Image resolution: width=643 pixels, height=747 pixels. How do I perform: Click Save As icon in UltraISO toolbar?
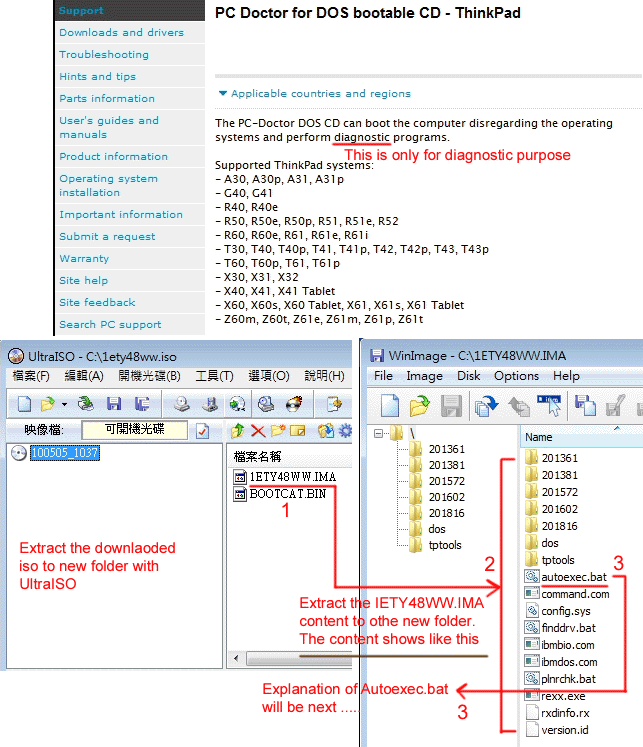click(x=142, y=404)
